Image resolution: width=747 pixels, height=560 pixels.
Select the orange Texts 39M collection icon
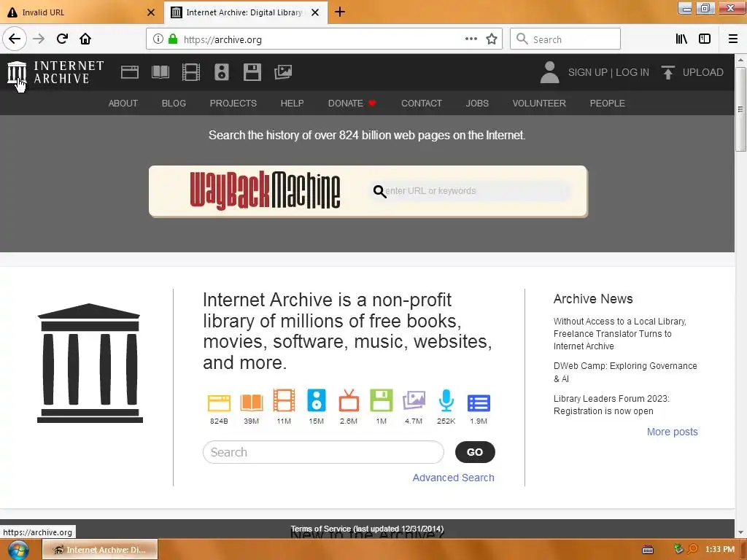(252, 402)
